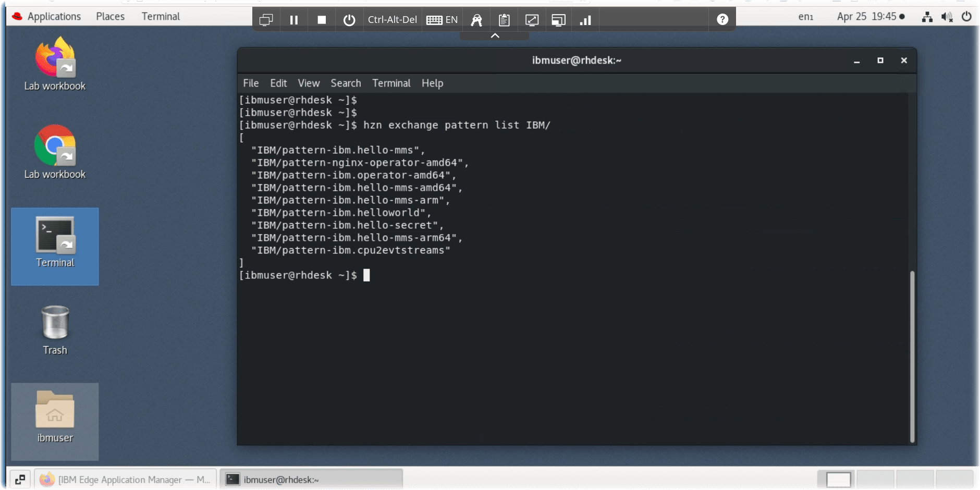Click "IBM/pattern-ibm.hello-mms-amd64" output line
Viewport: 980px width, 490px height.
click(x=357, y=188)
